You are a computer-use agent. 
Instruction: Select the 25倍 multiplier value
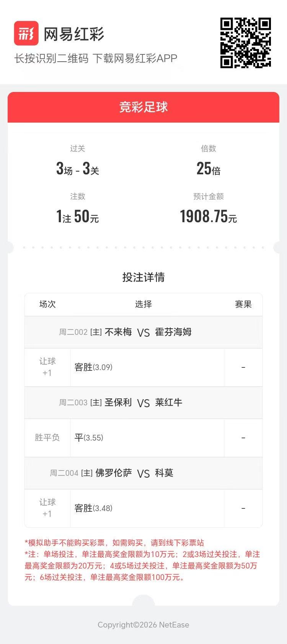(x=209, y=169)
